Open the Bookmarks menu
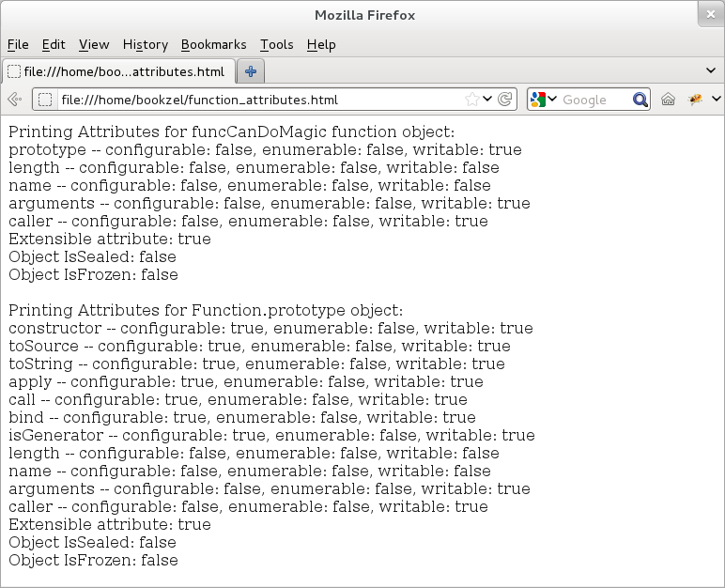This screenshot has height=588, width=725. click(x=213, y=44)
